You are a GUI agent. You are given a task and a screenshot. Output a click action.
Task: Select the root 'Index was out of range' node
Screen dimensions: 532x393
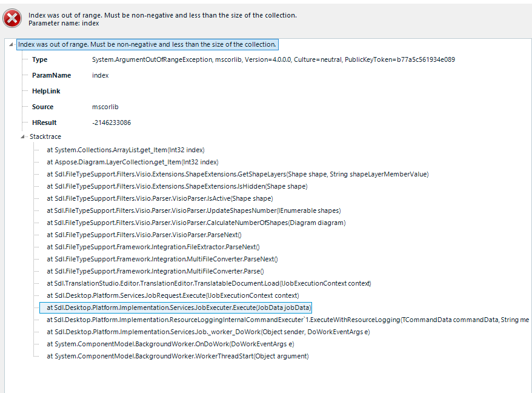(147, 44)
